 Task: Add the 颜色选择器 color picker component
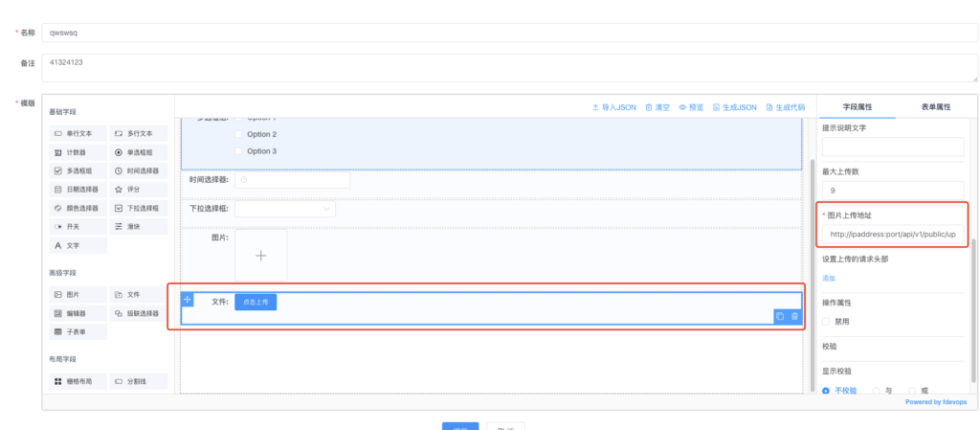point(78,208)
